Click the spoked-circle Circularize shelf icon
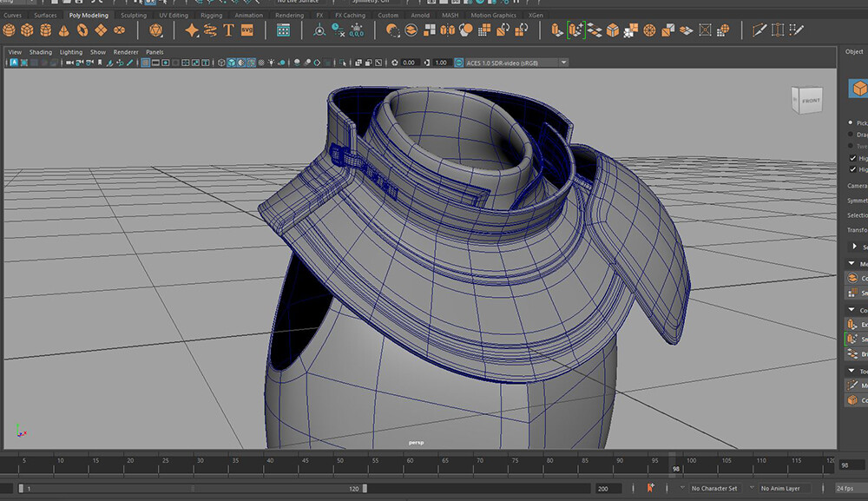This screenshot has width=868, height=501. 649,30
